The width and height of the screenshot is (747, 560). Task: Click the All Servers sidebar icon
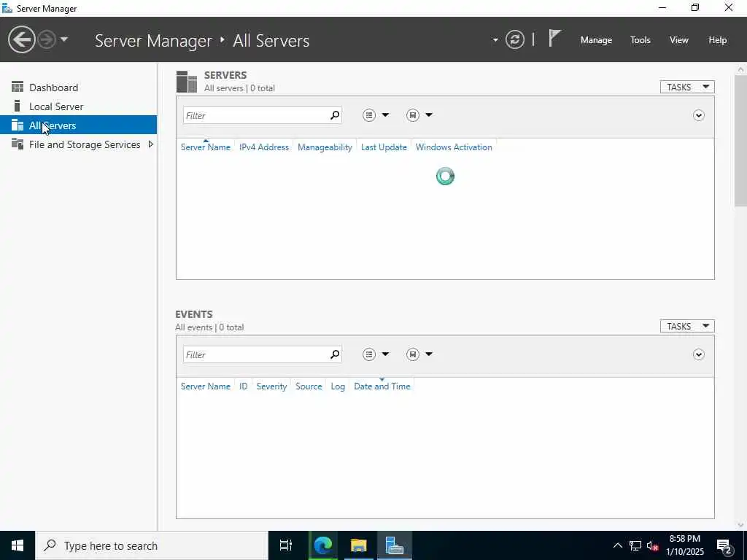tap(18, 125)
